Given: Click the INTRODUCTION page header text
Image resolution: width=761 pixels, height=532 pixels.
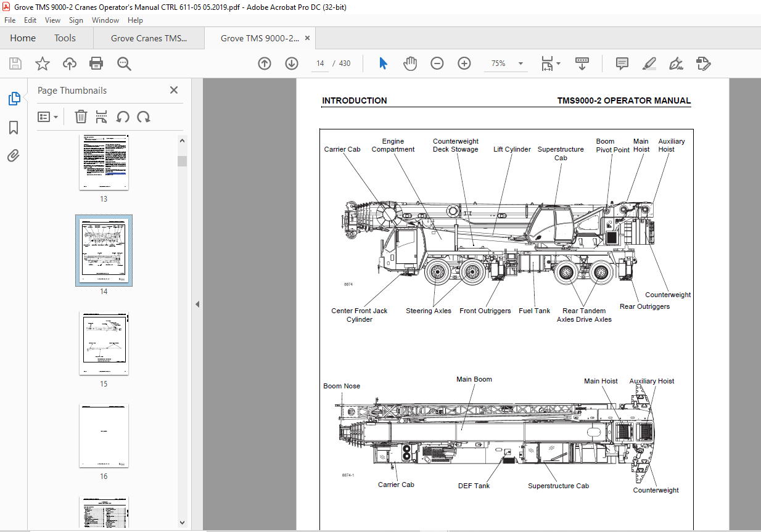Looking at the screenshot, I should [355, 100].
